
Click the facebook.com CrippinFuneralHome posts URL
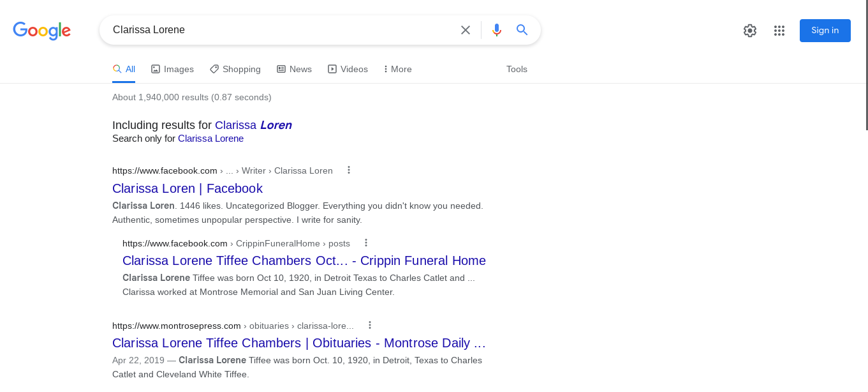click(x=236, y=243)
